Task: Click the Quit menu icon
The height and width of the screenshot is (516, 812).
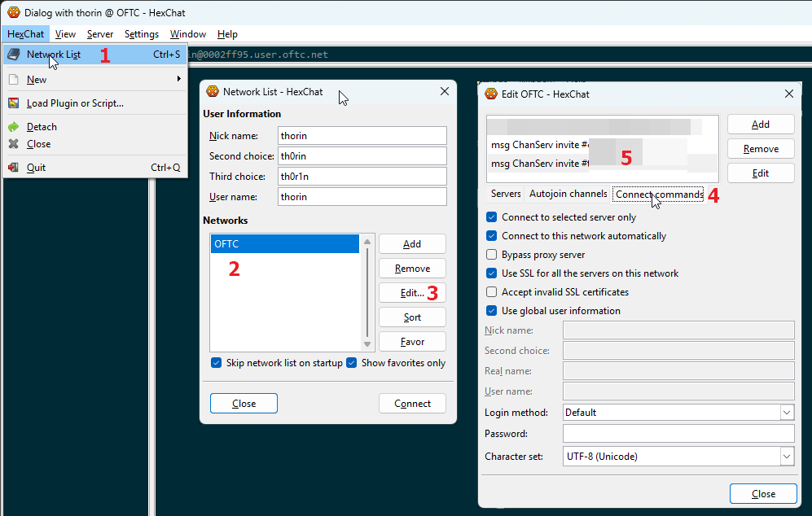Action: click(x=13, y=168)
